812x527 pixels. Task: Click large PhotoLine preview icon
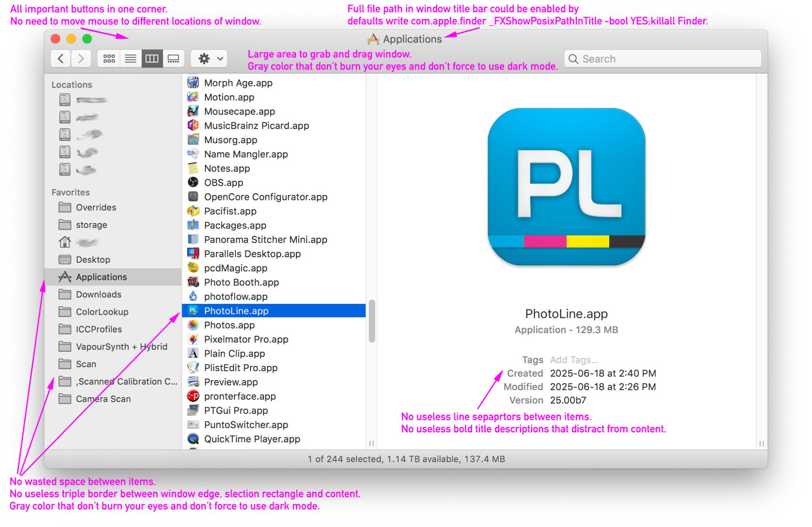pos(566,187)
